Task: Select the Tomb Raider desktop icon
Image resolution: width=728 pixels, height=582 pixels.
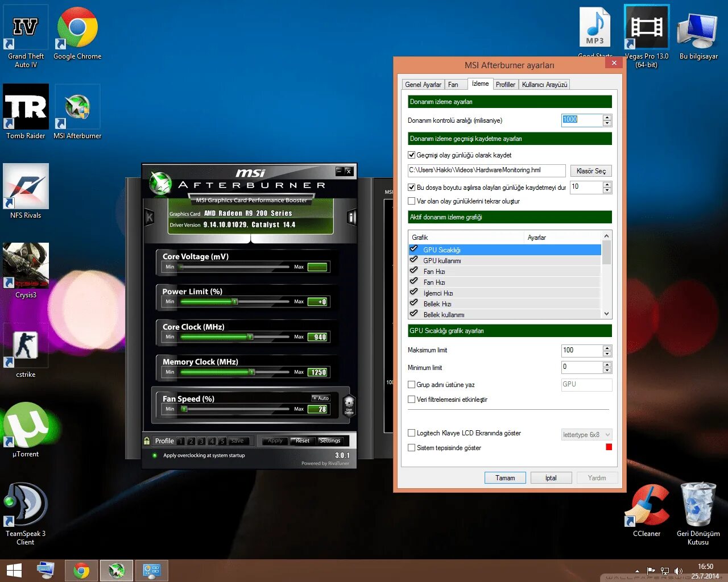Action: (x=26, y=113)
